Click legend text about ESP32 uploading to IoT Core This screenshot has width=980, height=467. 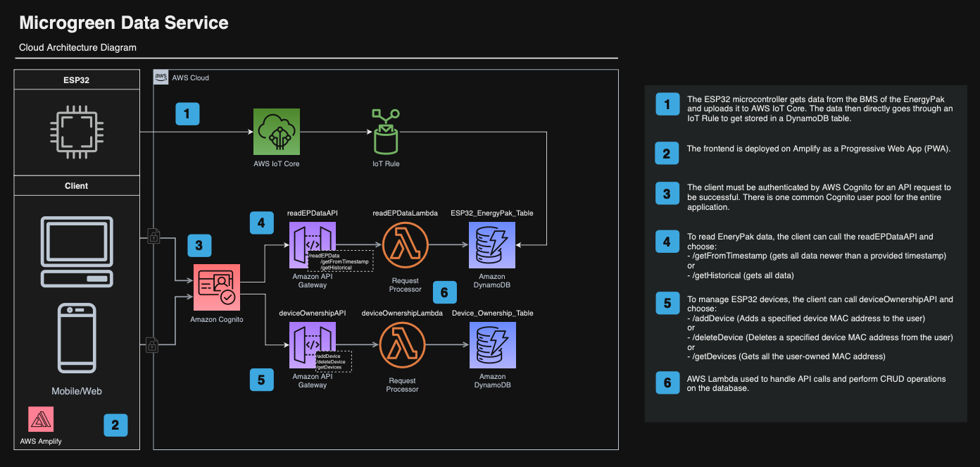[820, 108]
